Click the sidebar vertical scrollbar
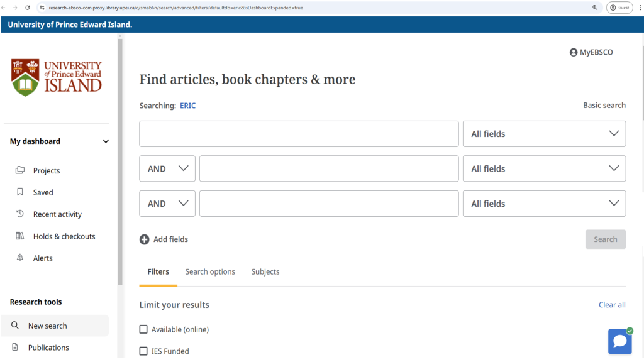Viewport: 644px width, 362px height. pyautogui.click(x=120, y=157)
